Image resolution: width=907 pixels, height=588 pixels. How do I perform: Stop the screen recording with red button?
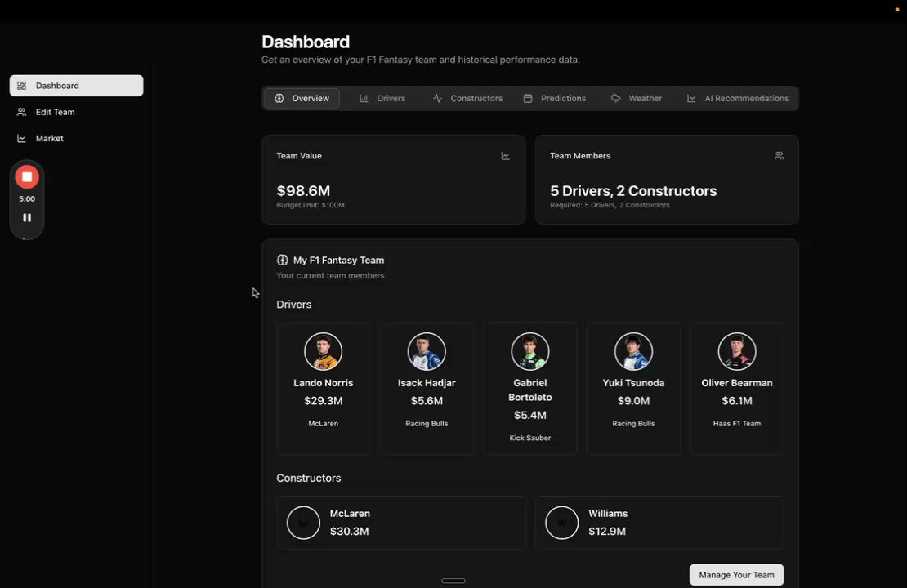(x=27, y=177)
